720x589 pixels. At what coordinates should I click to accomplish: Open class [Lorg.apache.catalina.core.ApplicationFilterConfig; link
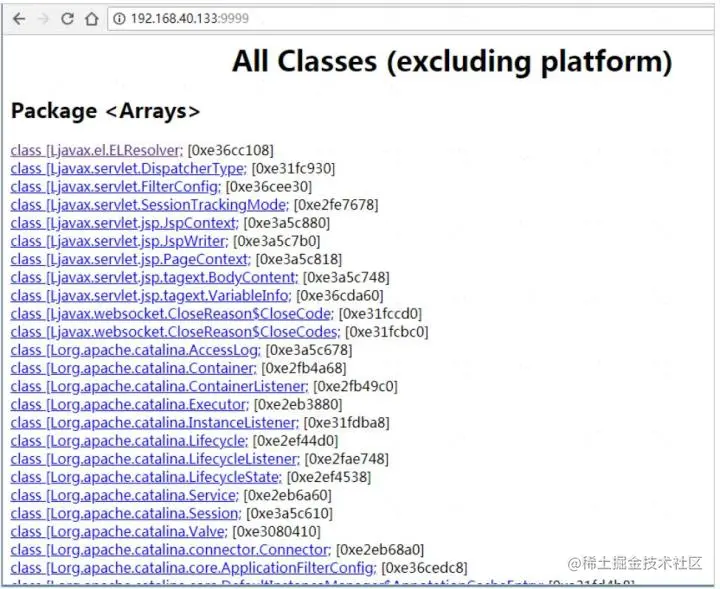point(193,568)
